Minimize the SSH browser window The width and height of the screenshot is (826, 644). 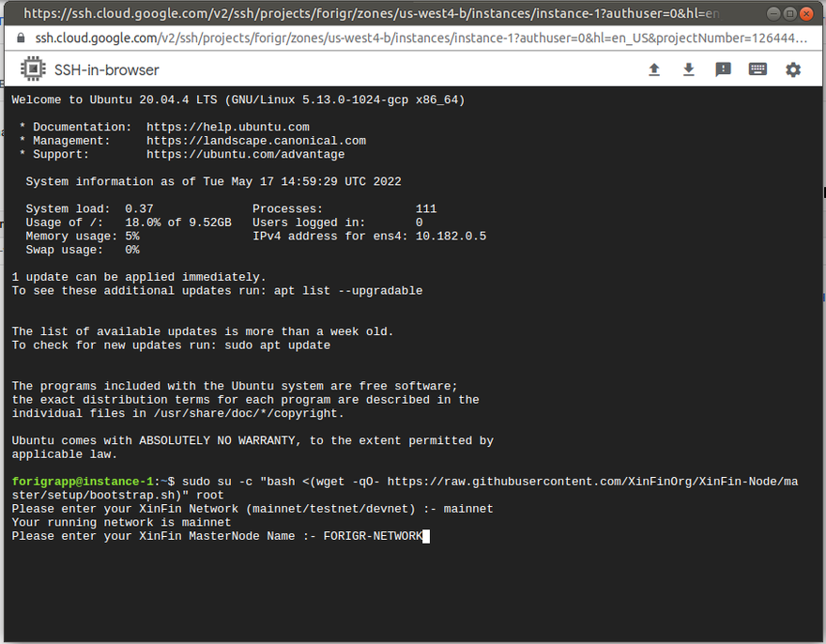coord(772,14)
